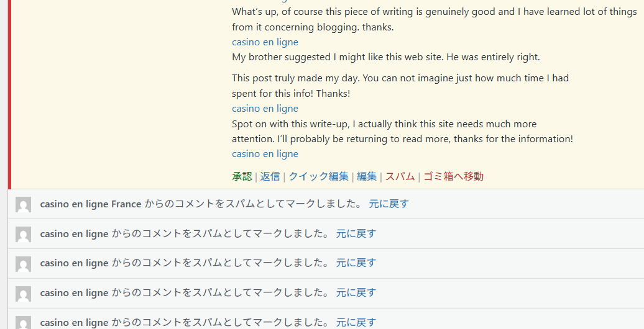Open casino en ligne link below 'thanks for the information!'
644x329 pixels.
[265, 154]
